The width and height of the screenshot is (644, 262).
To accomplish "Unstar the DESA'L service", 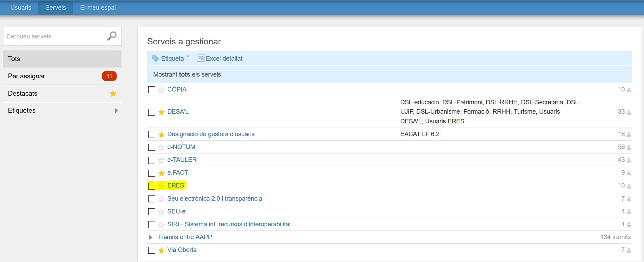I will coord(161,112).
